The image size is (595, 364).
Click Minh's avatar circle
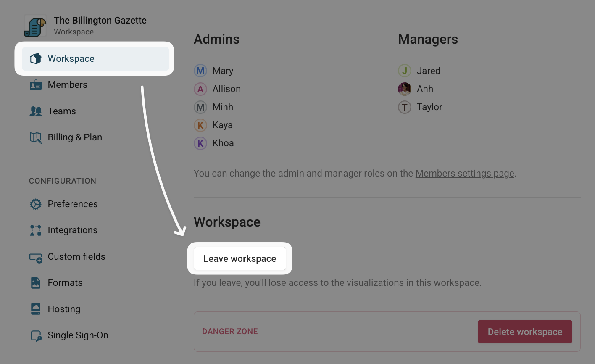click(x=200, y=107)
